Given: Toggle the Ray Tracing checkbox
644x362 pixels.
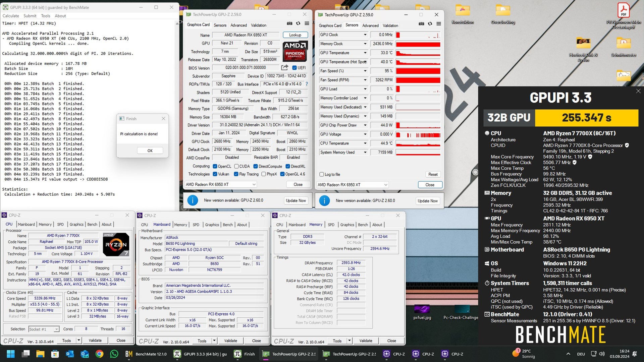Looking at the screenshot, I should click(x=236, y=174).
